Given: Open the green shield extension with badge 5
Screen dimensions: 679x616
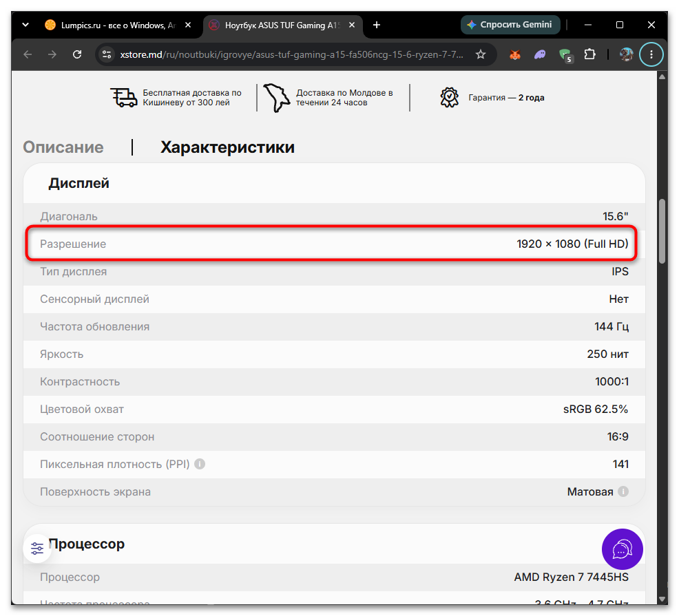Looking at the screenshot, I should tap(565, 55).
